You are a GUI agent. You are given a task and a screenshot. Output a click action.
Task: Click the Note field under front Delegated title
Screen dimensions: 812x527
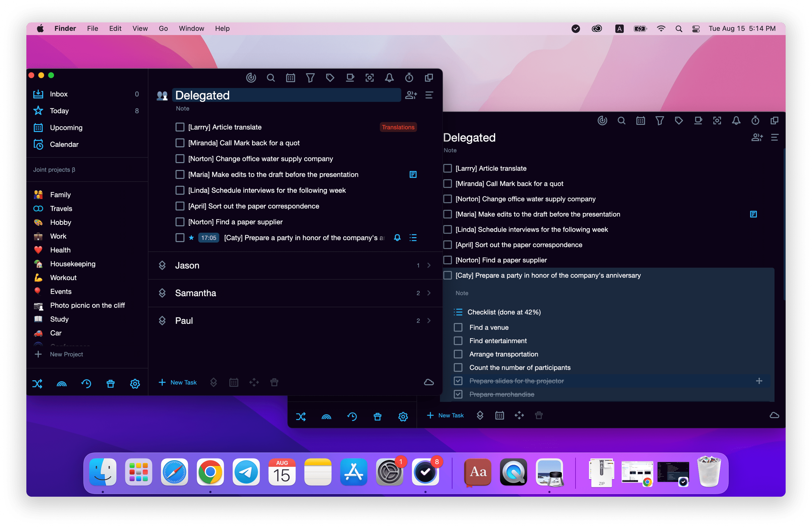coord(182,109)
